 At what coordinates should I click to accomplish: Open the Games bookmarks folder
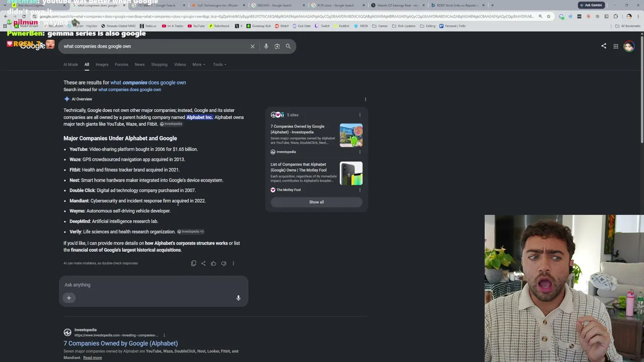[380, 26]
